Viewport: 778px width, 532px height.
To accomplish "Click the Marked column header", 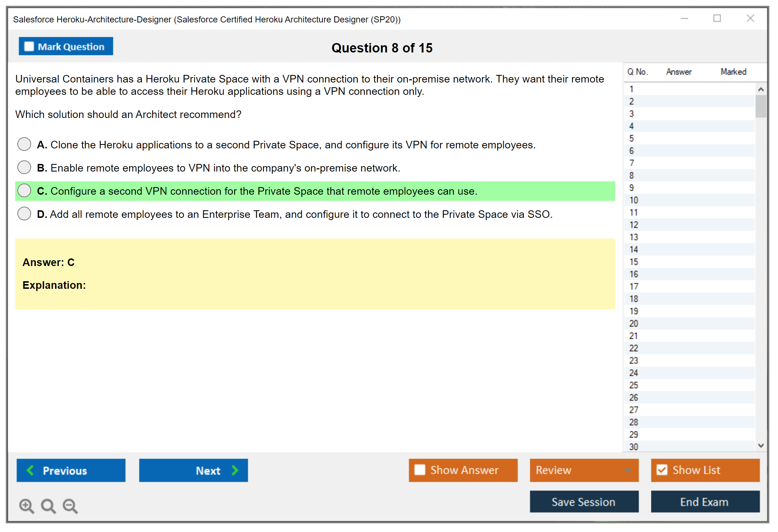I will (733, 72).
